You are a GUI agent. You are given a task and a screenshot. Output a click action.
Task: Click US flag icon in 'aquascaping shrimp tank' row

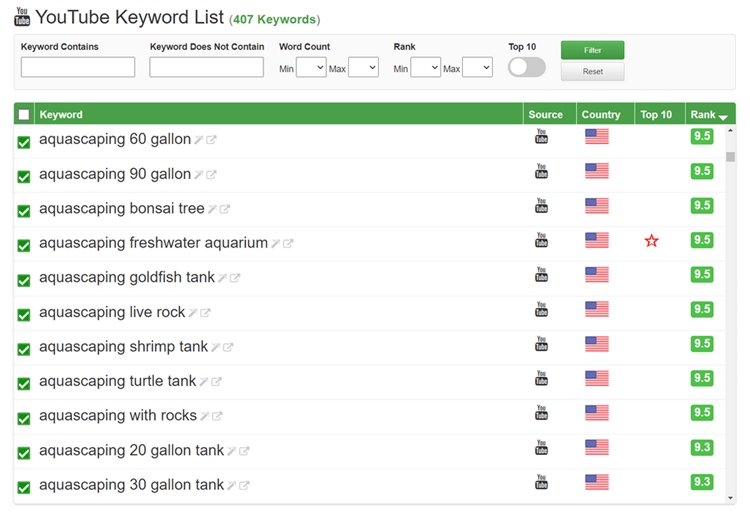click(597, 344)
